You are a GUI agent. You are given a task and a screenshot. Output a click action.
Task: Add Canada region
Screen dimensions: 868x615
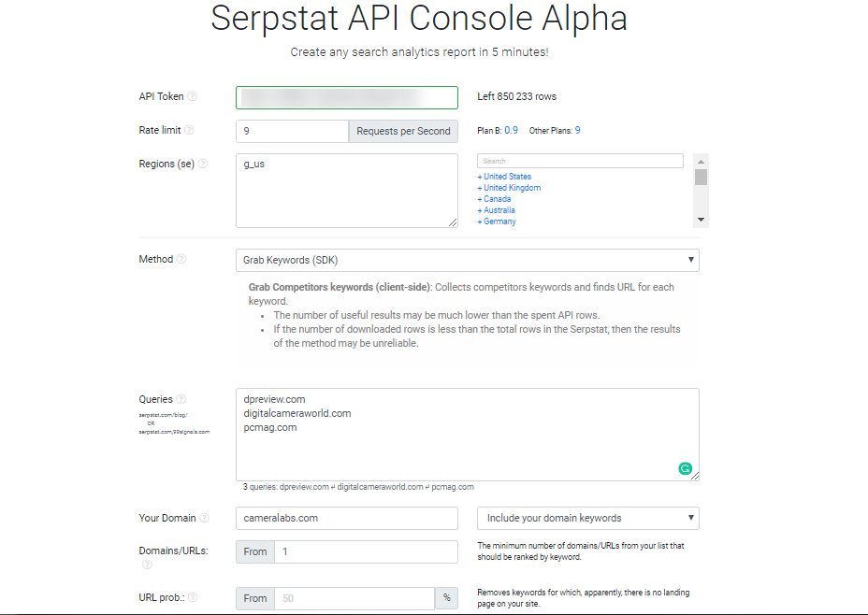click(495, 198)
